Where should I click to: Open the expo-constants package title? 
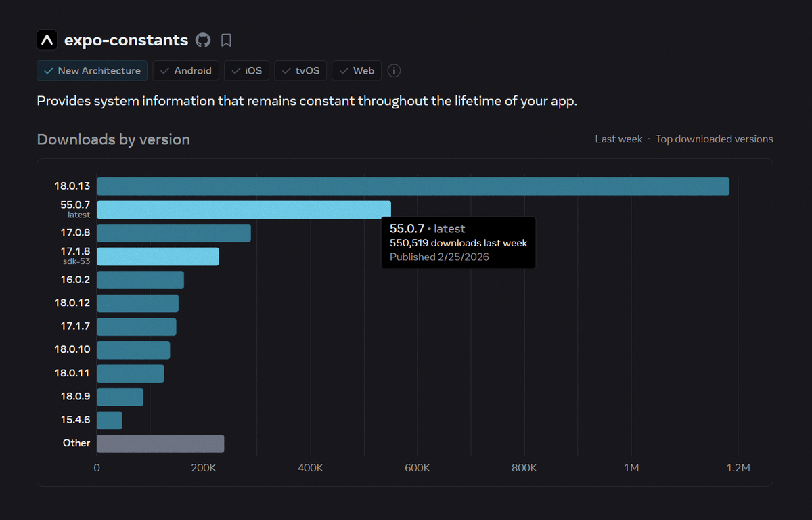pos(126,40)
